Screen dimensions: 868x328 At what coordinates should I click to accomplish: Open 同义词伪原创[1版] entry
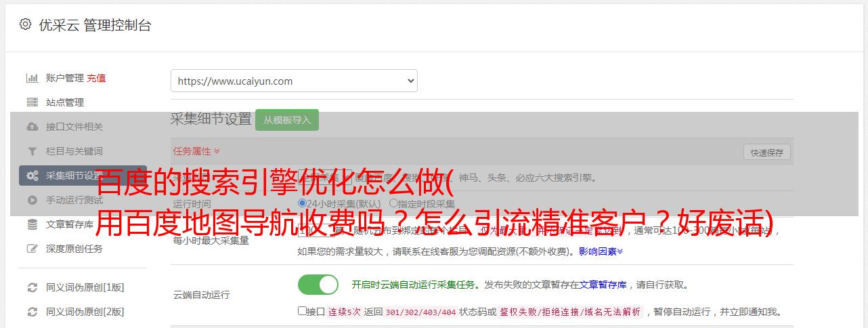coord(85,287)
